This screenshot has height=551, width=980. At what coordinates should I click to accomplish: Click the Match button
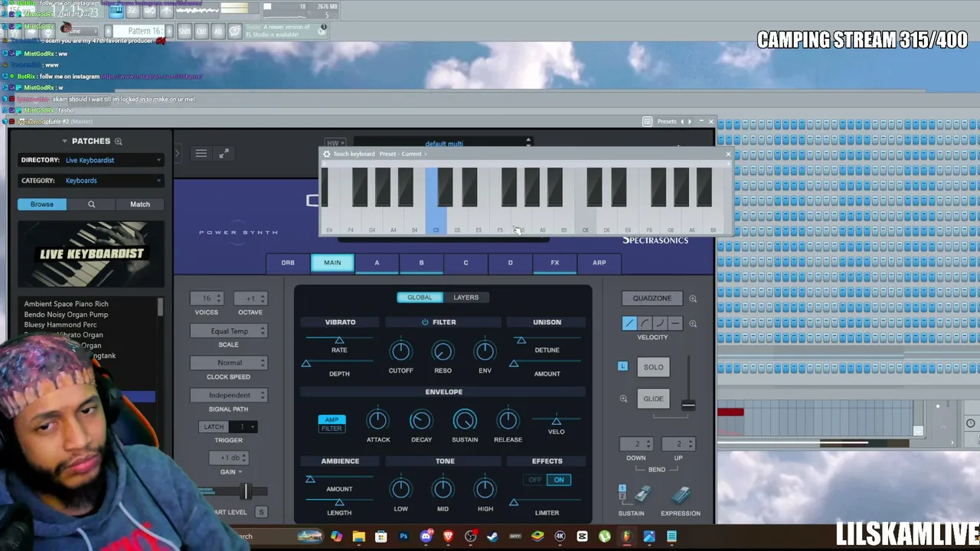pyautogui.click(x=140, y=204)
